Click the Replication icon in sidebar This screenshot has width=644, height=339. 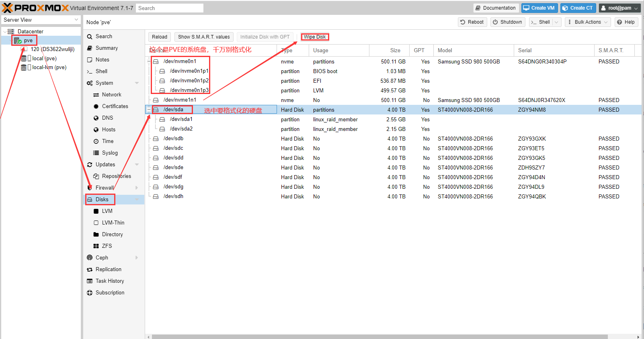coord(90,270)
